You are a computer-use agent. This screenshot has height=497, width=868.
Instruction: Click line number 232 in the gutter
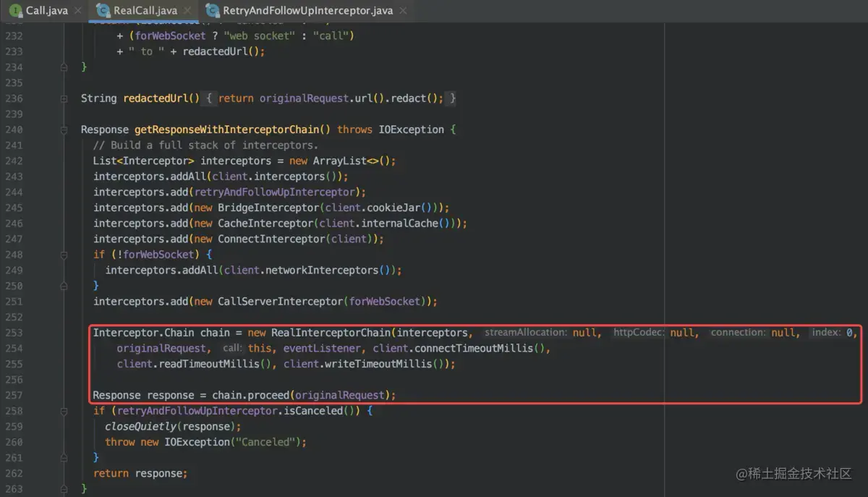tap(14, 36)
